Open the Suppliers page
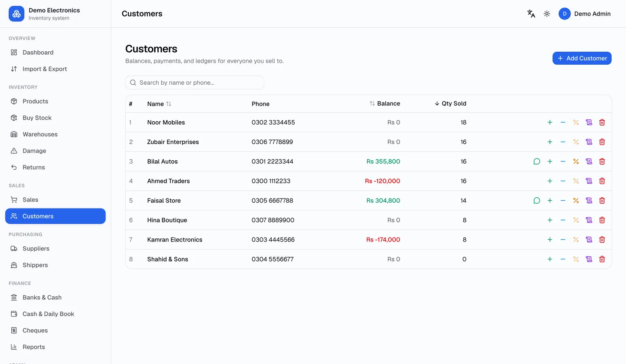Viewport: 626px width, 364px height. point(55,248)
